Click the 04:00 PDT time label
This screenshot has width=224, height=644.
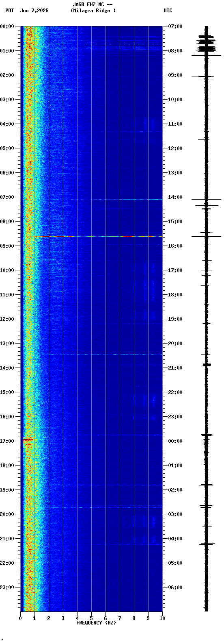point(7,124)
